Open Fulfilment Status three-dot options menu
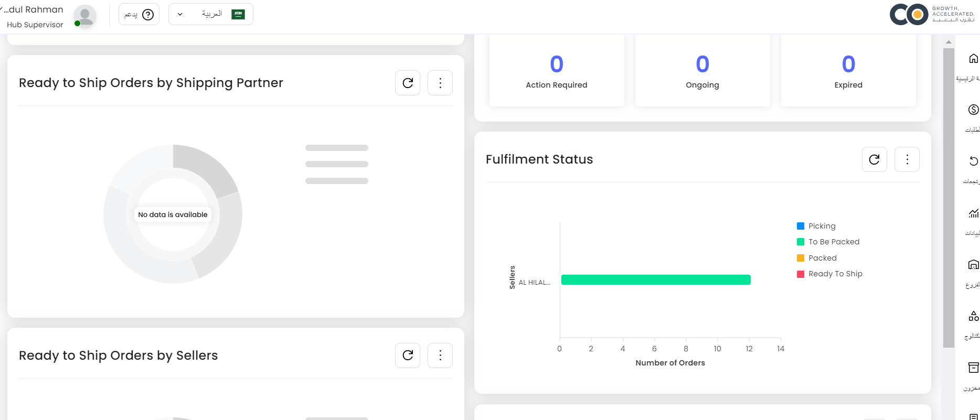This screenshot has height=420, width=980. (x=907, y=159)
